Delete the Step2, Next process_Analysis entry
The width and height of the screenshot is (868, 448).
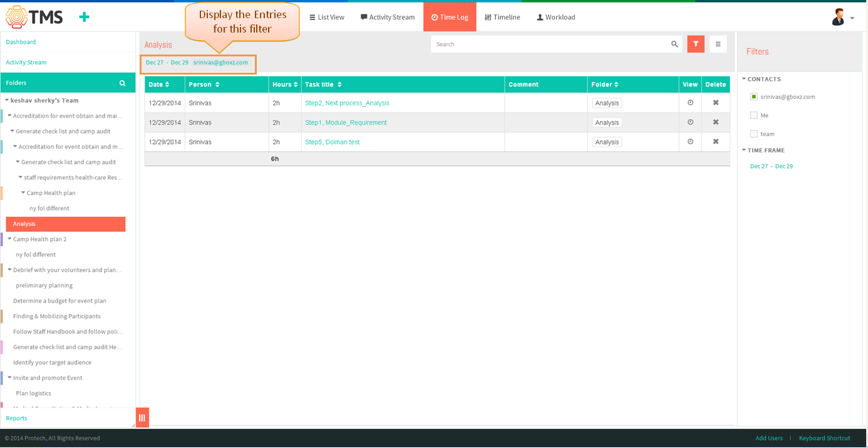716,103
